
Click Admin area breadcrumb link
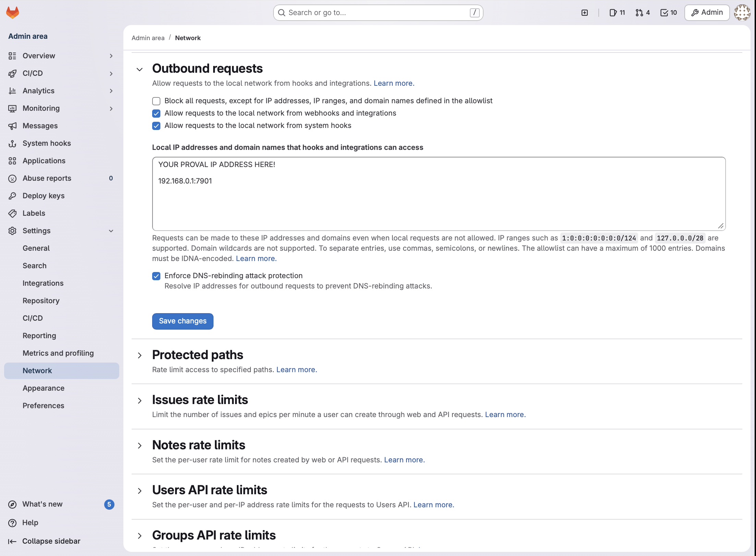click(148, 38)
